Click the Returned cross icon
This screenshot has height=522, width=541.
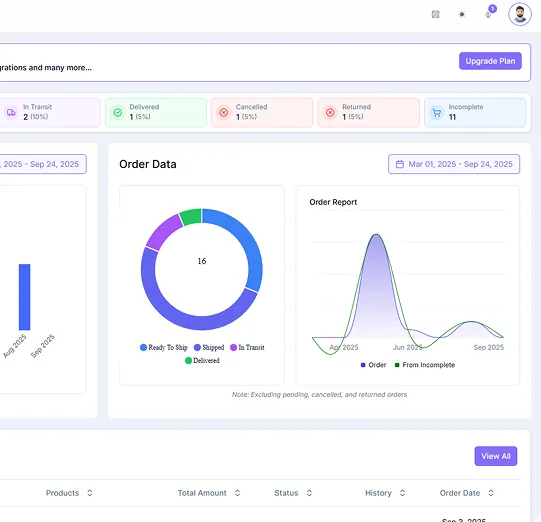pyautogui.click(x=330, y=112)
